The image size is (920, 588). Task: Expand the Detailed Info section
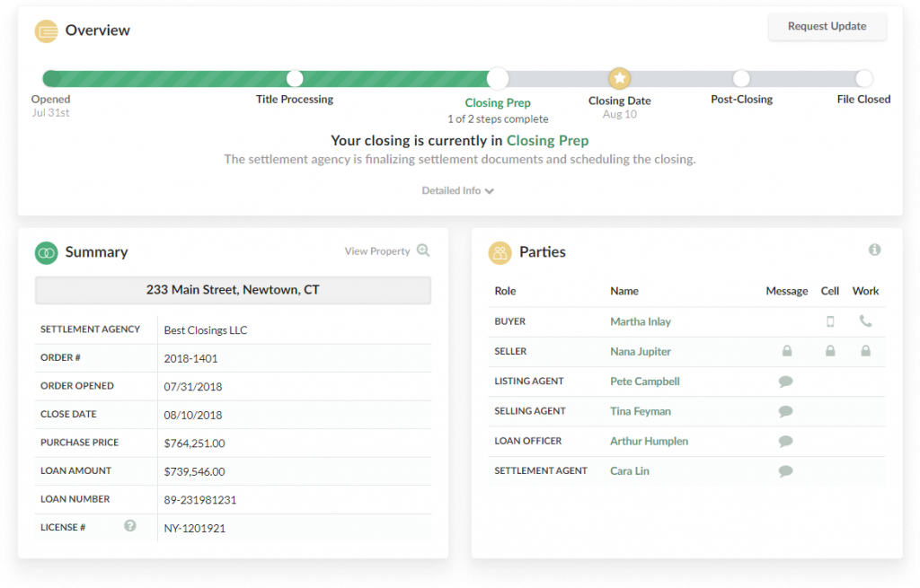(457, 190)
